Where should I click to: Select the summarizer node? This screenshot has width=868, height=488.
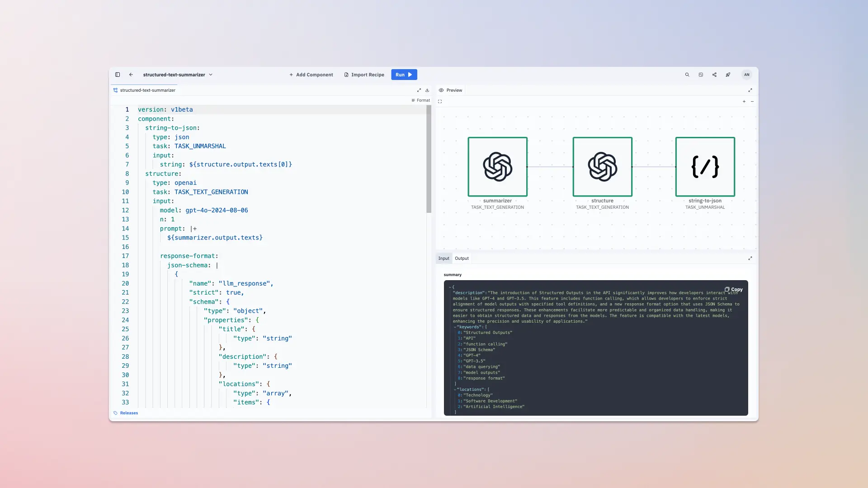click(497, 167)
